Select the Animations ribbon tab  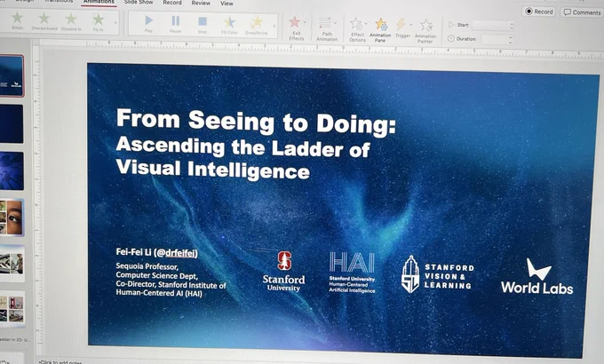99,2
